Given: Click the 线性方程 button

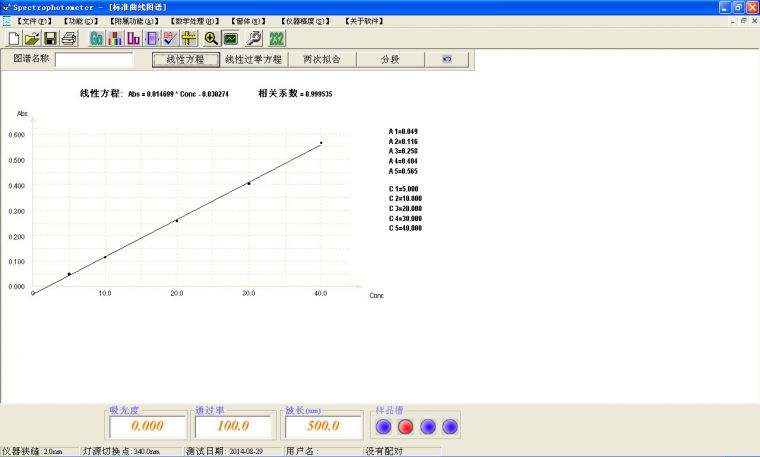Looking at the screenshot, I should point(185,60).
